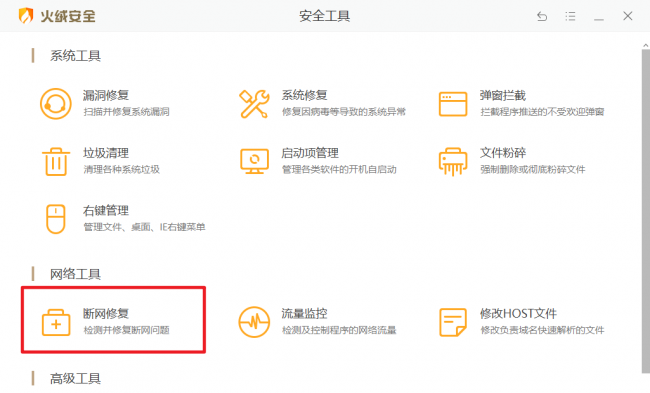Viewport: 650px width, 393px height.
Task: Click the description 检测并修复断网问题
Action: point(126,330)
